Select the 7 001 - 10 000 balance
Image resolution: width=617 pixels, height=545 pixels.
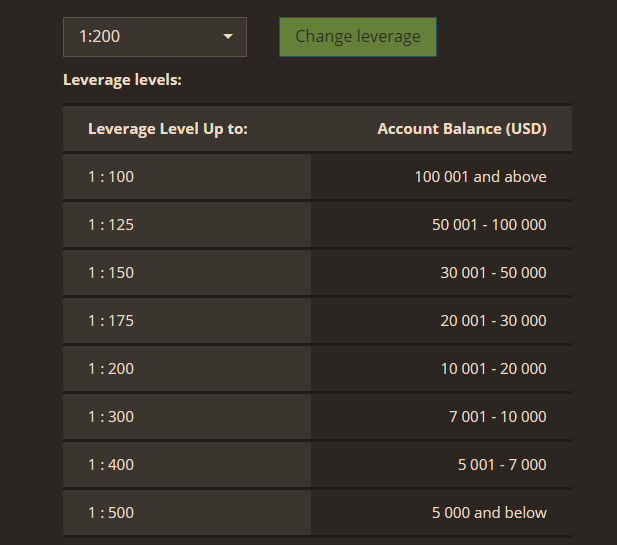(x=498, y=417)
